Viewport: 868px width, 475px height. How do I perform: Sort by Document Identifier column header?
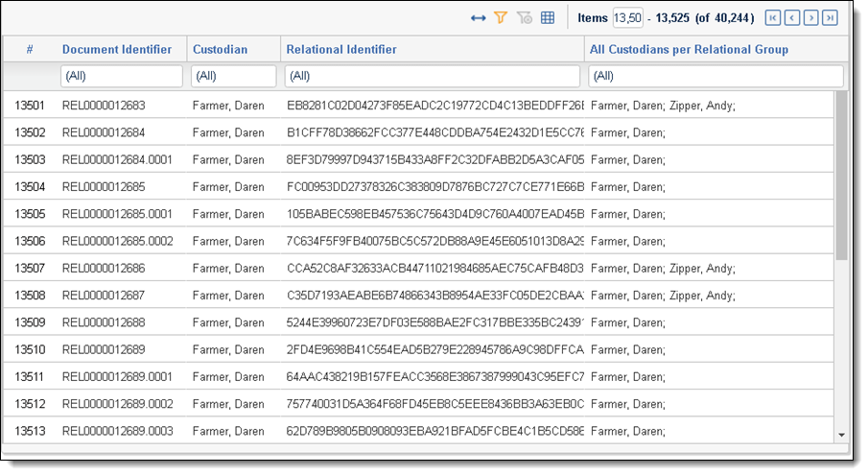click(117, 49)
